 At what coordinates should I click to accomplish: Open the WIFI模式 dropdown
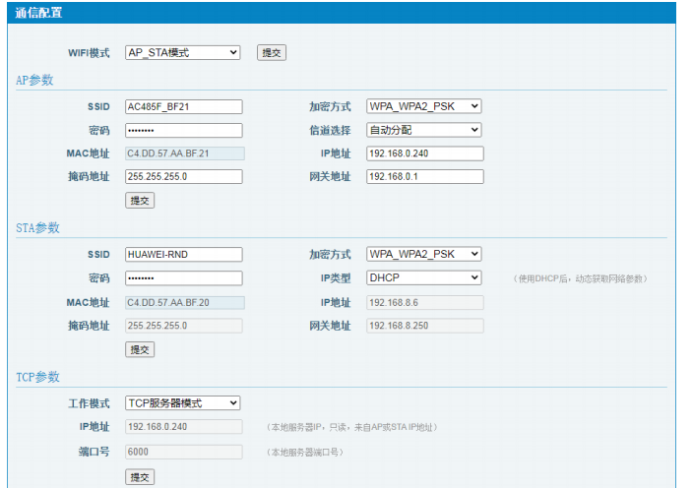pyautogui.click(x=182, y=52)
